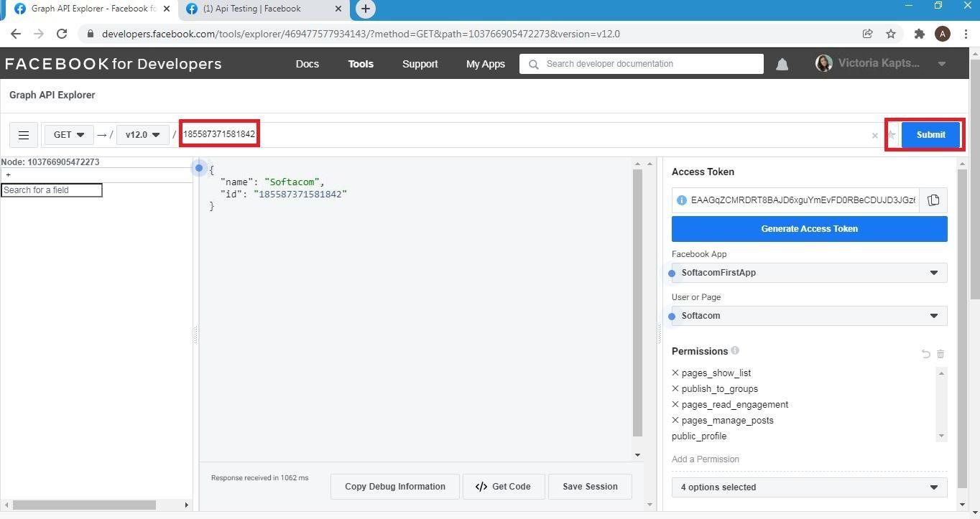Click the left panel horizontal scrollbar
Viewport: 980px width, 519px height.
coord(84,505)
